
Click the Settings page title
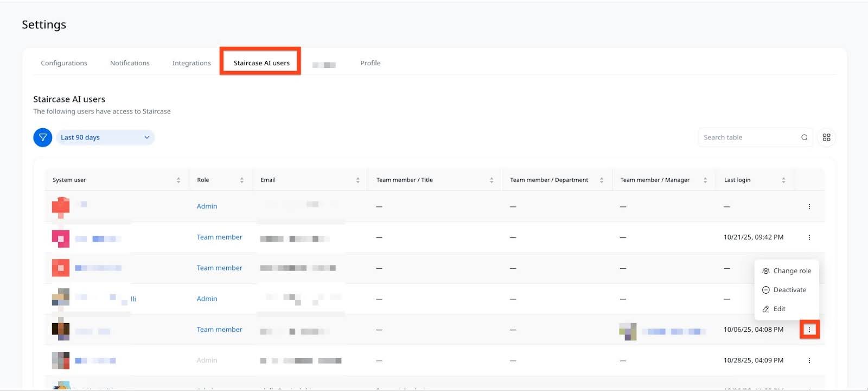(44, 24)
